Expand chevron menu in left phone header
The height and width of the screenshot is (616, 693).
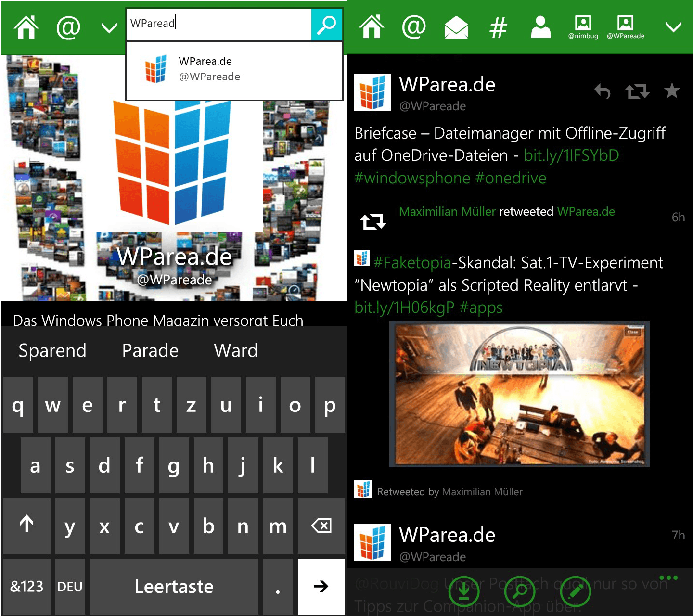pyautogui.click(x=110, y=28)
